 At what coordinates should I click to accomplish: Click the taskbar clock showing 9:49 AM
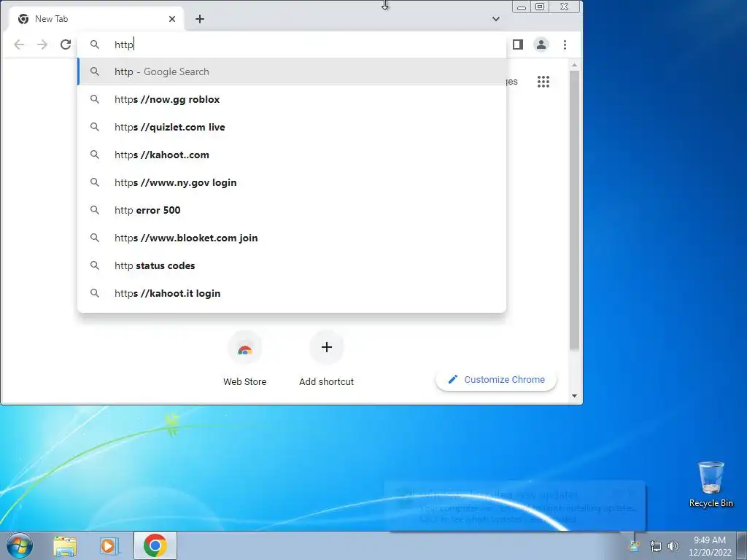pyautogui.click(x=710, y=545)
